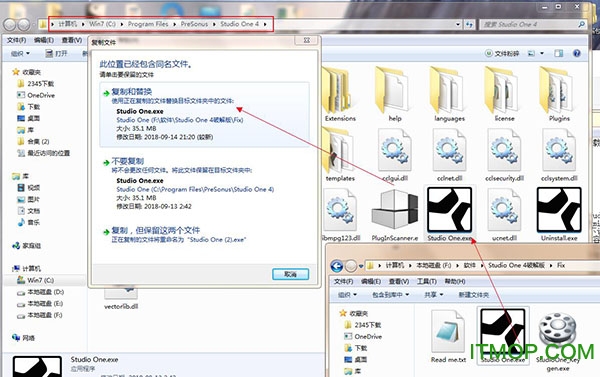This screenshot has height=377, width=600.
Task: Open the 工具(T) menu in Fix window
Action: tap(426, 282)
